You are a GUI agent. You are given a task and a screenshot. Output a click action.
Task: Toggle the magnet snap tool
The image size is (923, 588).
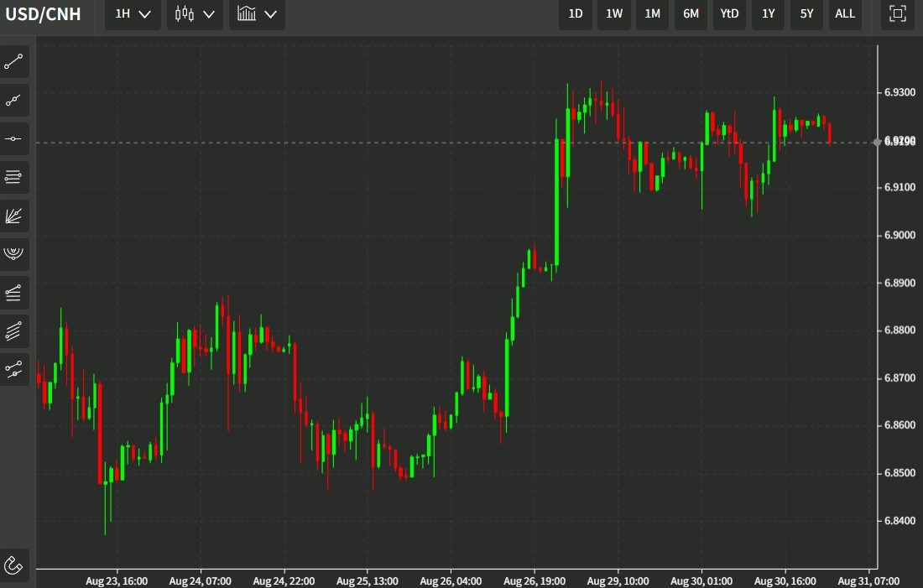pyautogui.click(x=13, y=565)
